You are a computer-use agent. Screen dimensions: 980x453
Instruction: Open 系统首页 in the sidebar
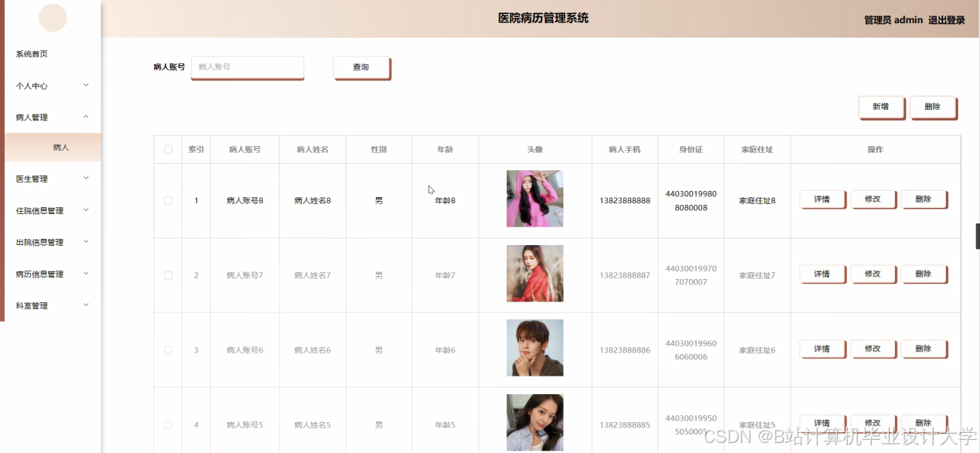click(32, 54)
